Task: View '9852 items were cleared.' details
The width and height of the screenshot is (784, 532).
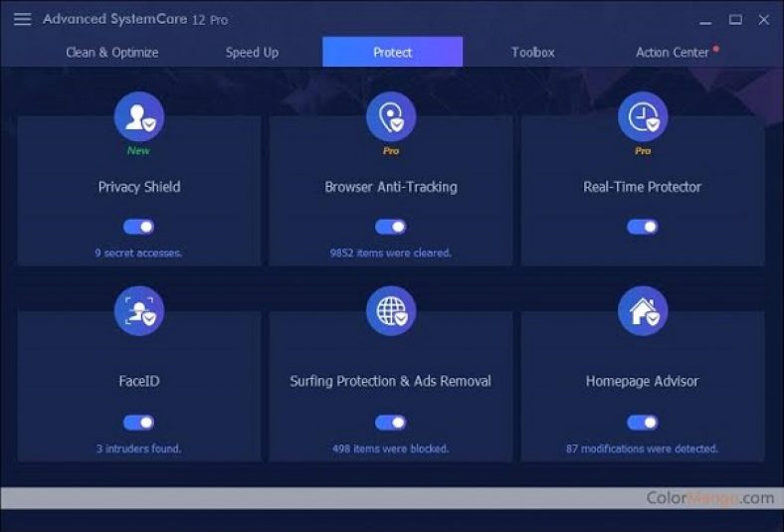Action: point(390,253)
